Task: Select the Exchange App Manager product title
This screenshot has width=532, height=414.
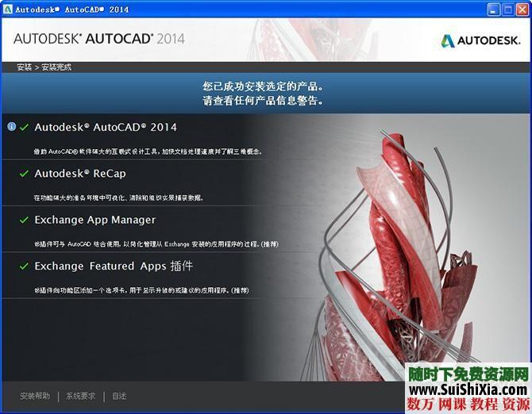Action: [x=95, y=220]
